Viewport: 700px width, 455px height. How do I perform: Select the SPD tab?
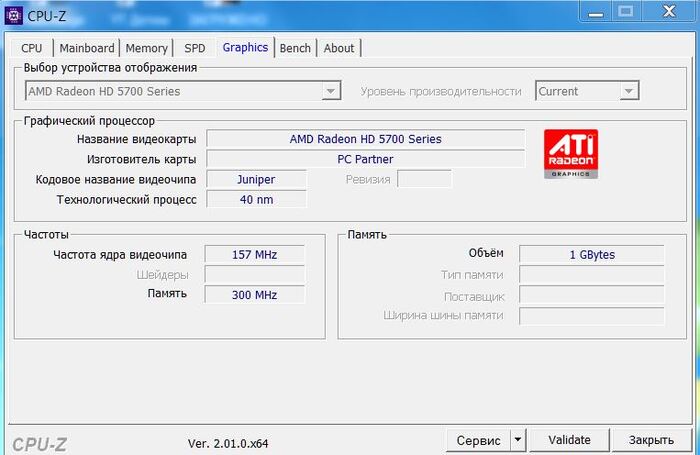195,48
